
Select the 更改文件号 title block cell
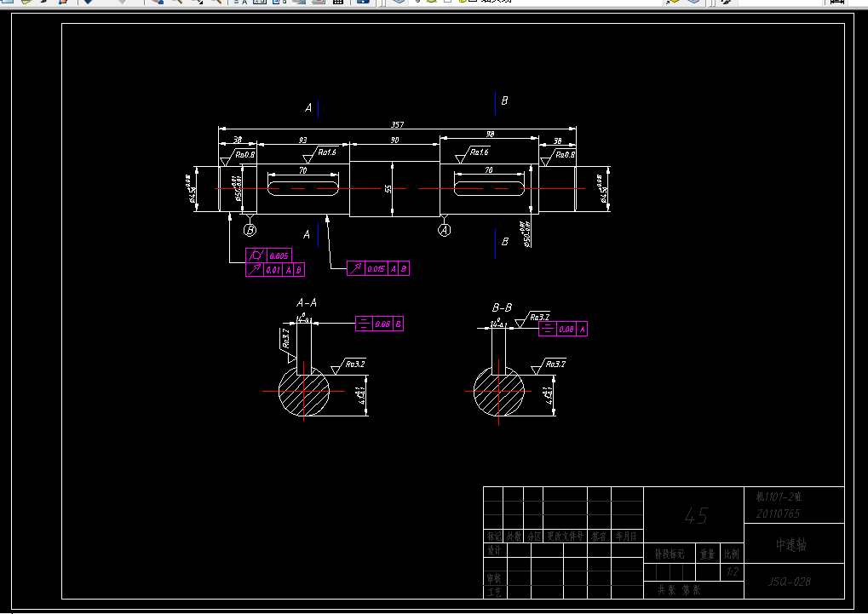[x=566, y=536]
